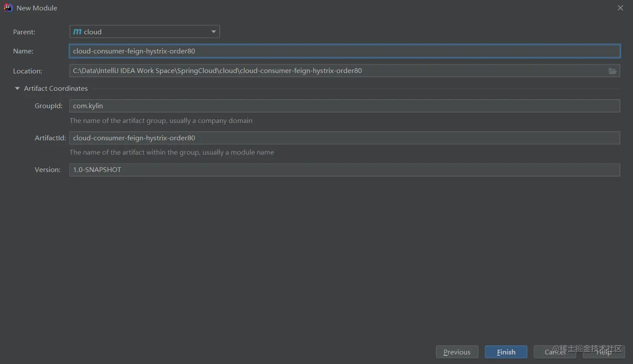Screen dimensions: 633x364
Task: Click the Name input field
Action: pos(345,51)
